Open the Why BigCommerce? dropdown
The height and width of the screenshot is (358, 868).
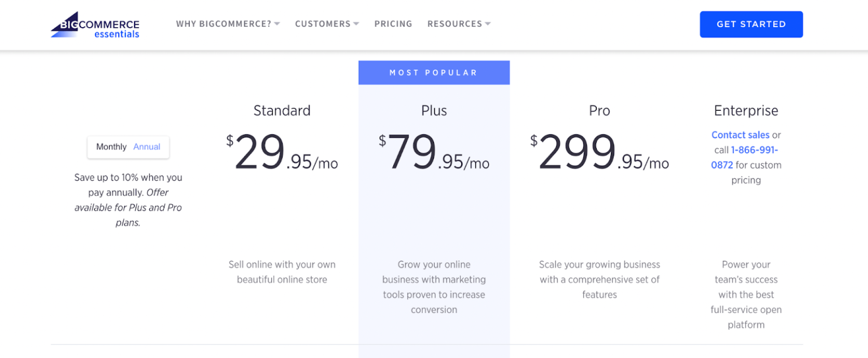[224, 24]
